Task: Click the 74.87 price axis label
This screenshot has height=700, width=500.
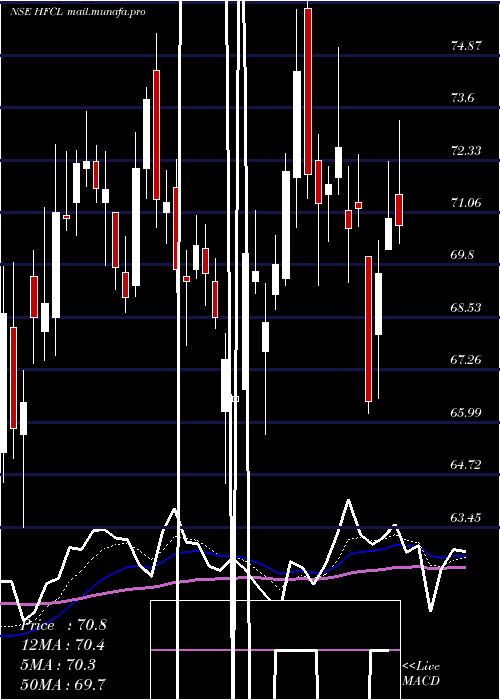Action: pyautogui.click(x=466, y=46)
